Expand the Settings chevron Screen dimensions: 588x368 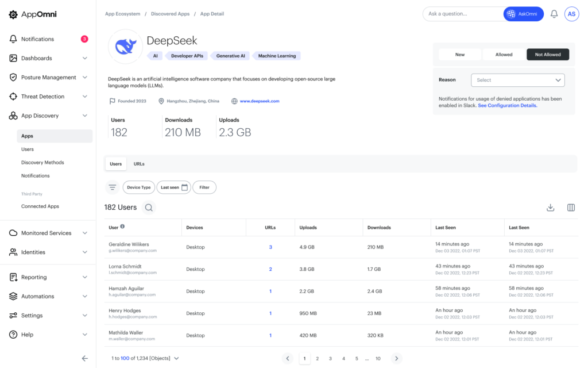85,316
